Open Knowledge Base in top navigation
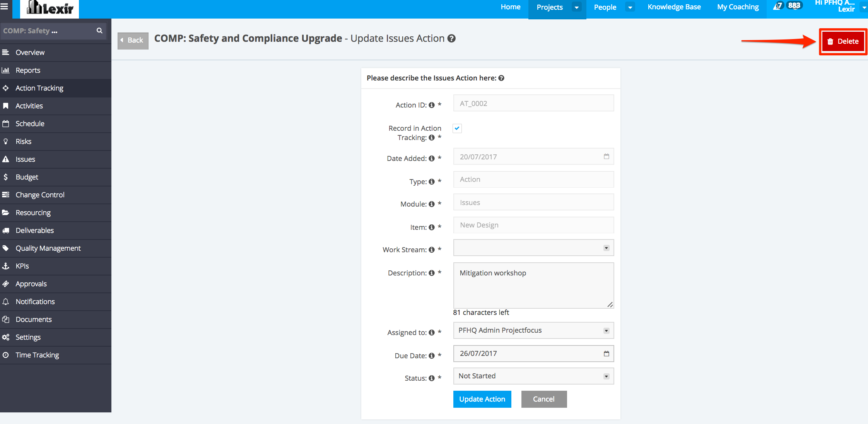Screen dimensions: 868x424 (x=674, y=7)
